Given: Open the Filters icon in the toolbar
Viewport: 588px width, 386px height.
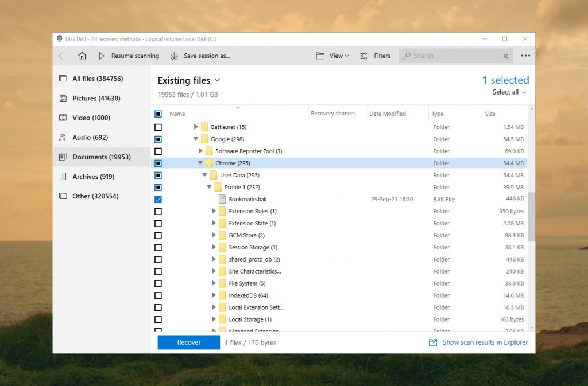Looking at the screenshot, I should click(x=364, y=56).
